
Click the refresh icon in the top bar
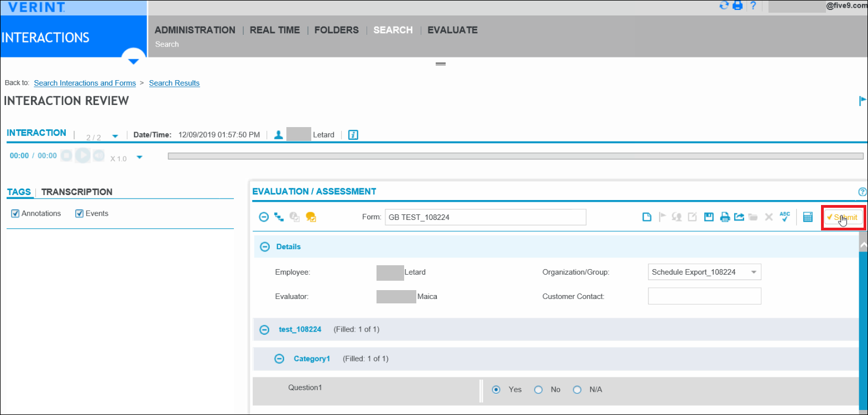[x=724, y=6]
